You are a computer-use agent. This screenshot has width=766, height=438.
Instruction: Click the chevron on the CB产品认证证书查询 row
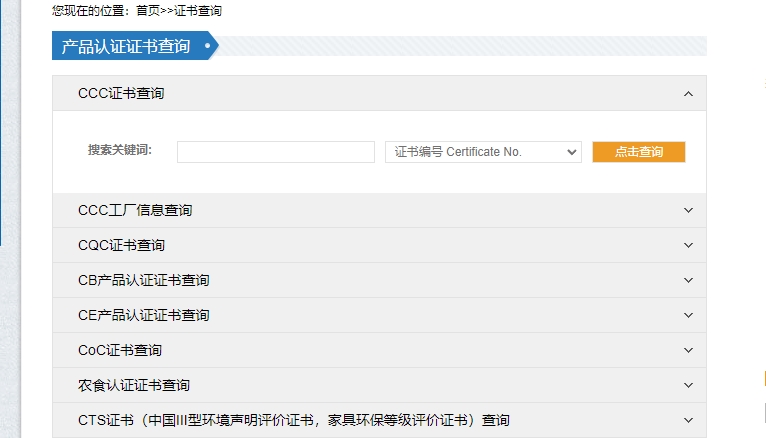tap(687, 281)
